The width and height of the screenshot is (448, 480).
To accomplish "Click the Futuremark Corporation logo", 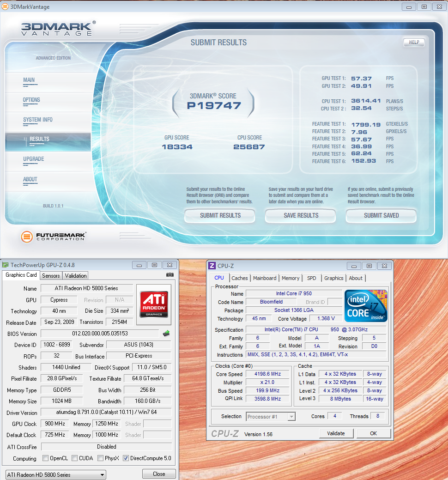I will point(54,237).
